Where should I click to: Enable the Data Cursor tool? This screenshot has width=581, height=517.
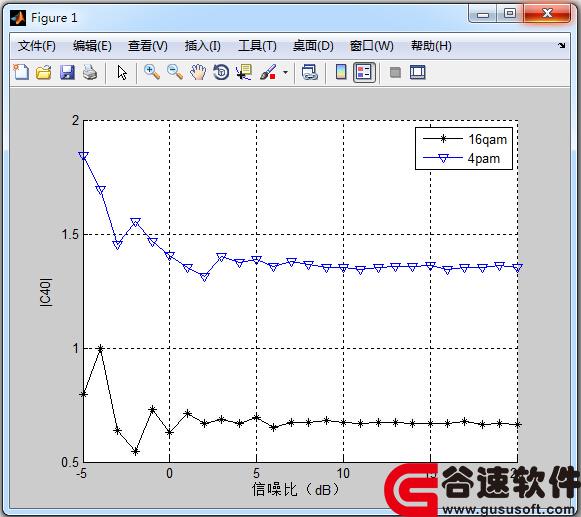244,72
